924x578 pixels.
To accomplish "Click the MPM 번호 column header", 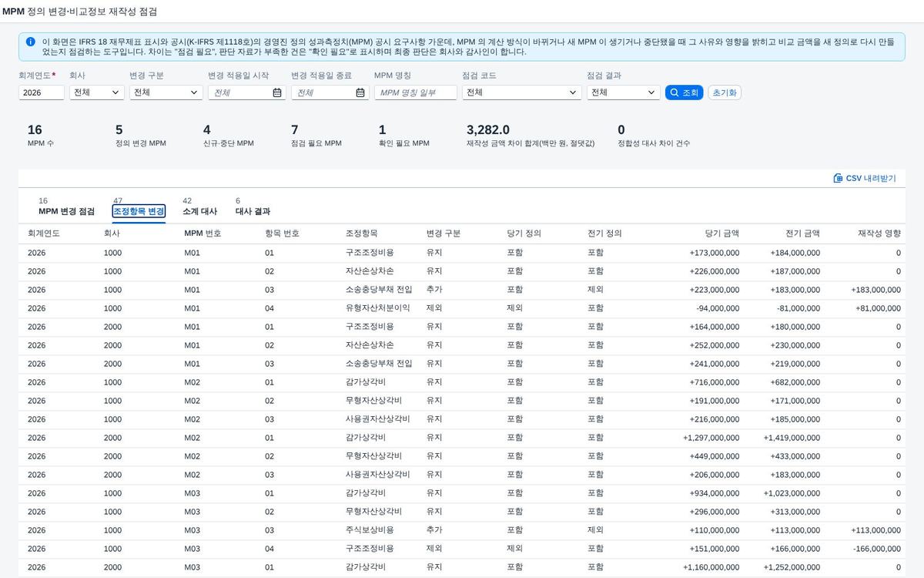I will coord(203,234).
